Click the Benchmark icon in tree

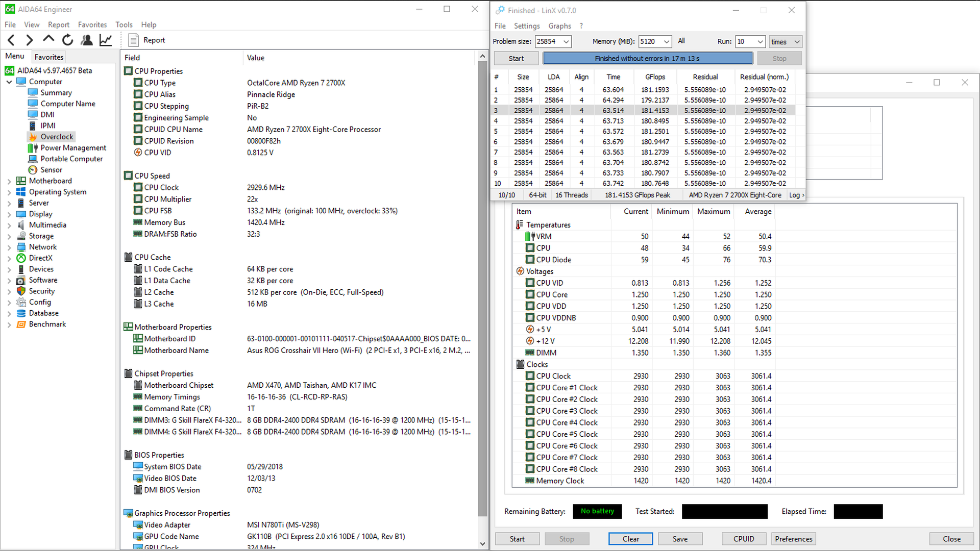pyautogui.click(x=21, y=324)
